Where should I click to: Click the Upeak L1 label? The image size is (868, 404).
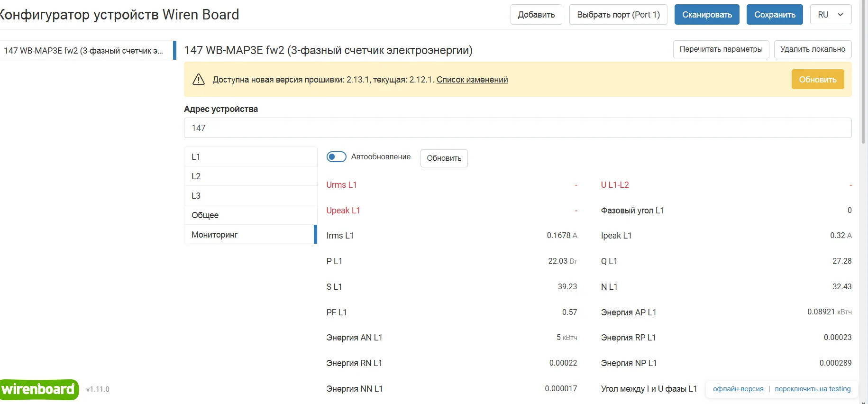click(343, 211)
